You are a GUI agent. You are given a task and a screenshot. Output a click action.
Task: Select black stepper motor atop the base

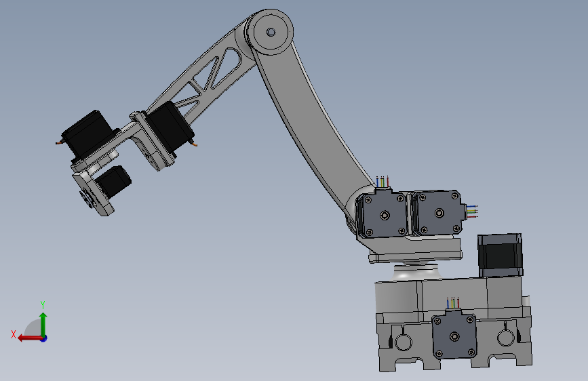[x=501, y=256]
